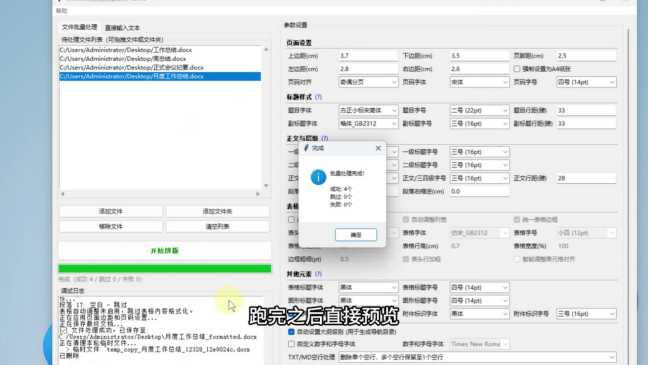Toggle 自动调整列宽 checkbox

pos(406,219)
